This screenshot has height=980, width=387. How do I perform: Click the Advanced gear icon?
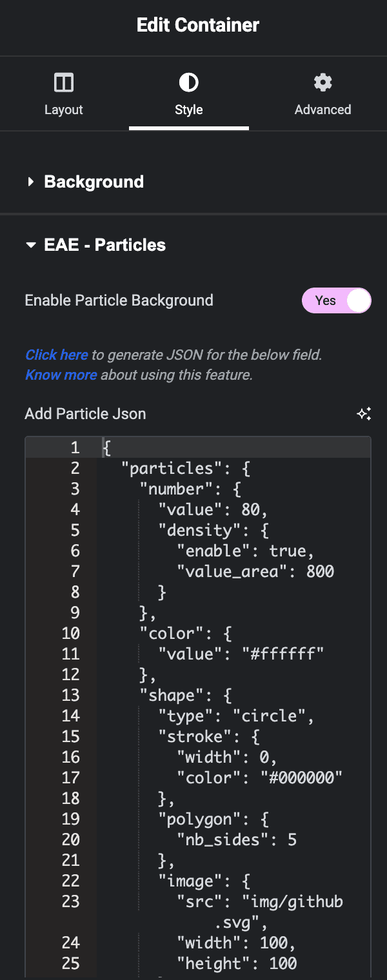pos(322,82)
